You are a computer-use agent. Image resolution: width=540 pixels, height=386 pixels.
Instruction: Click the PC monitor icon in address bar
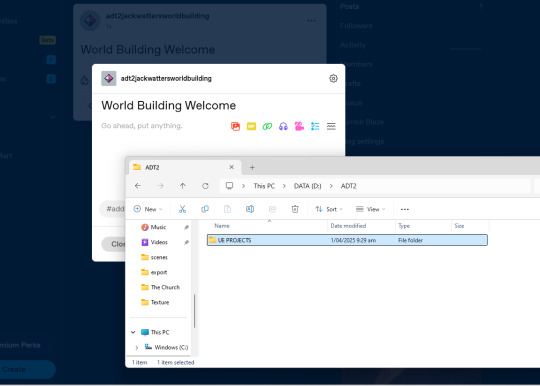tap(229, 186)
